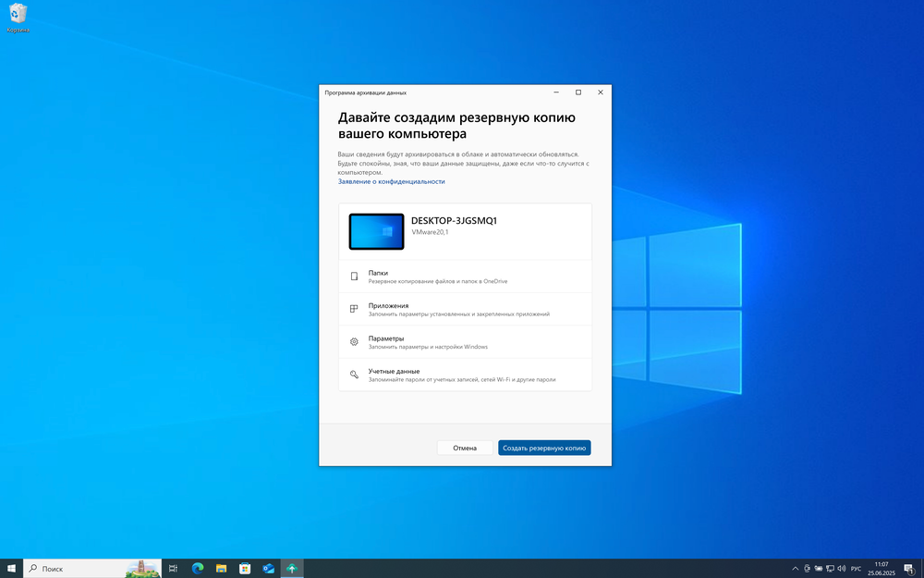Image resolution: width=924 pixels, height=578 pixels.
Task: Click the DESKTOP-3JGSMQ1 computer name
Action: point(454,221)
